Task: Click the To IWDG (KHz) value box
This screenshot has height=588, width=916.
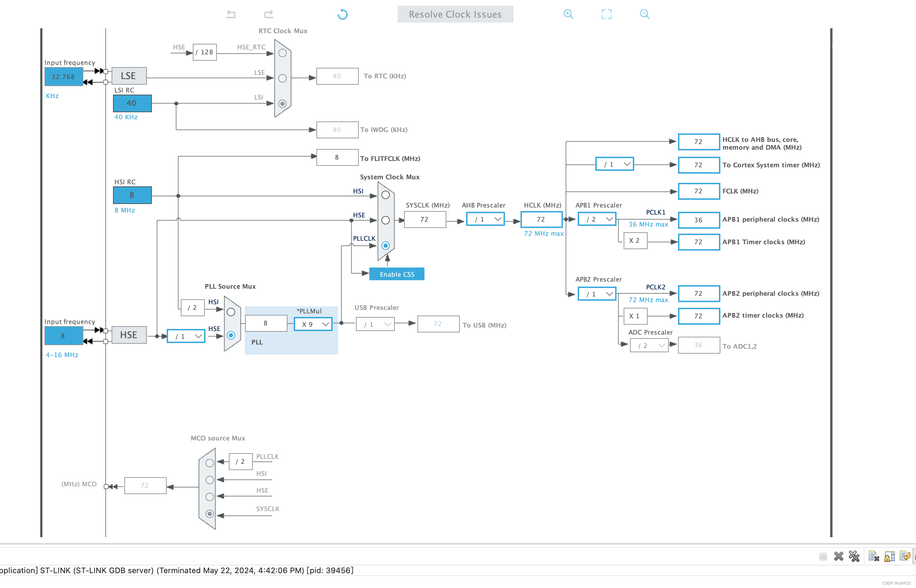Action: [x=337, y=130]
